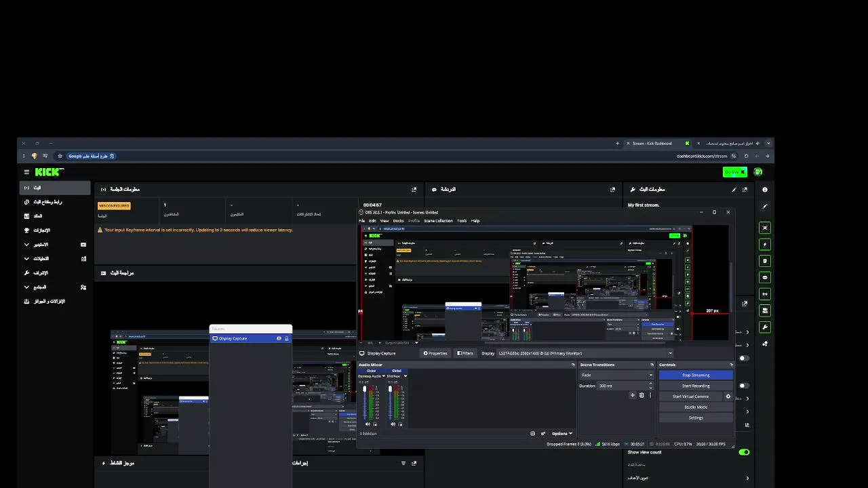Viewport: 868px width, 488px height.
Task: Click Start Virtual Camera in OBS
Action: (x=690, y=396)
